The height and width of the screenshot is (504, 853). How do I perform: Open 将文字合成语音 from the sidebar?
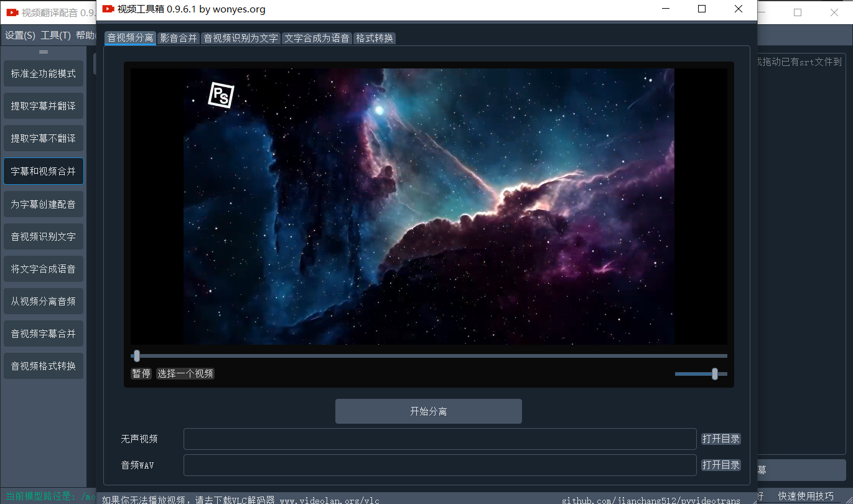point(44,269)
